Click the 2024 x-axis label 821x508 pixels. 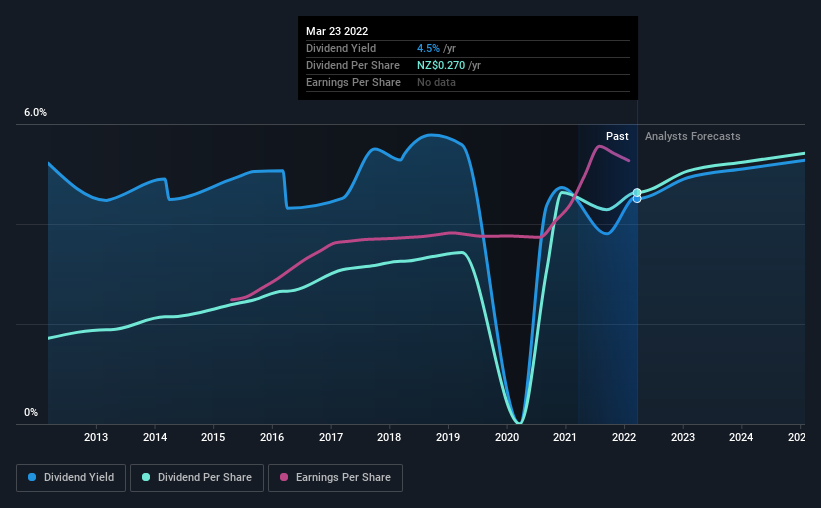click(741, 437)
